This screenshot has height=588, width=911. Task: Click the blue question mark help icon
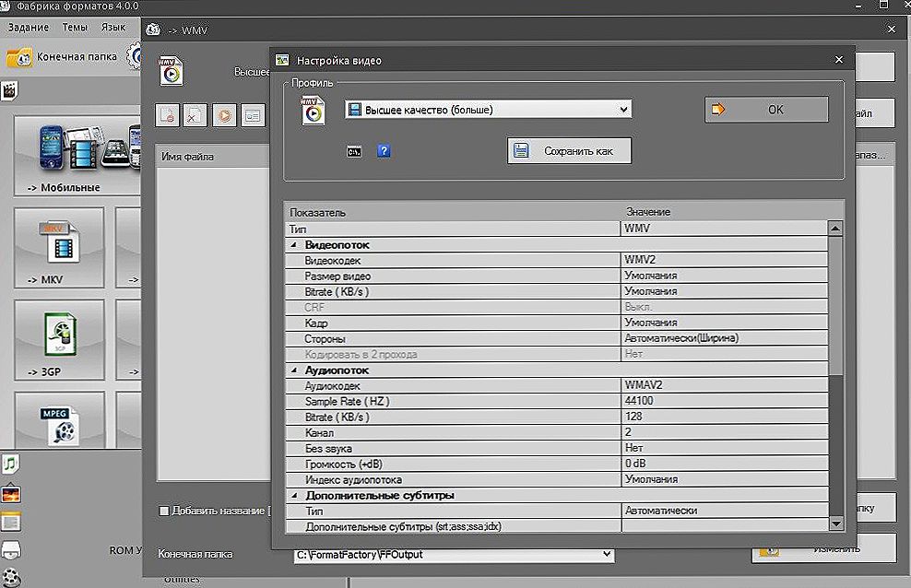(x=384, y=150)
